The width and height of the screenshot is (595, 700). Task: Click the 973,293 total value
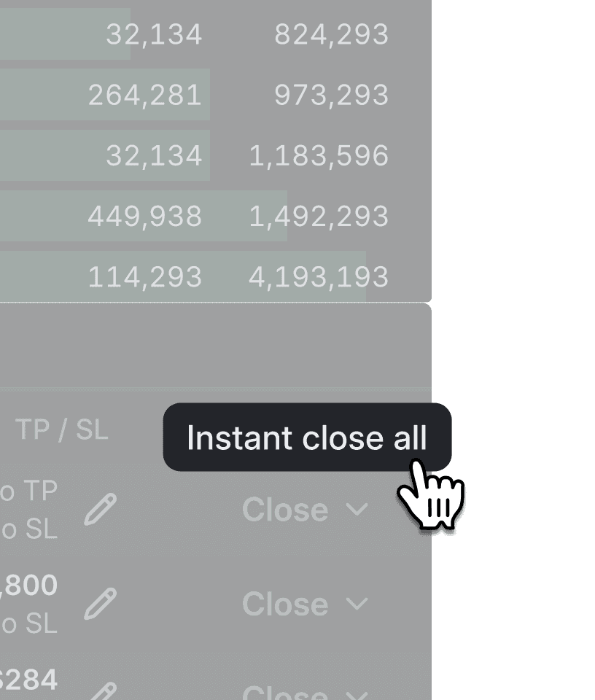tap(332, 93)
